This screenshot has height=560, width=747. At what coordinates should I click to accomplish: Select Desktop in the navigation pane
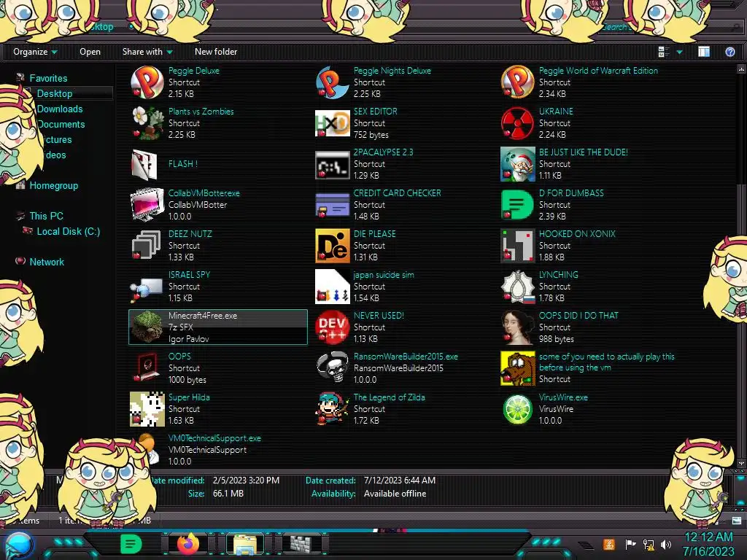tap(54, 93)
